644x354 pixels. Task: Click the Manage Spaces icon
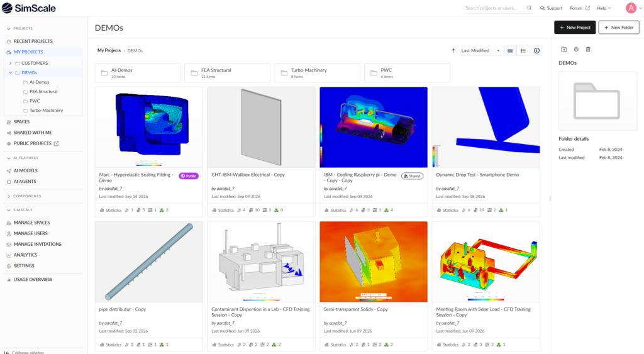click(x=9, y=223)
